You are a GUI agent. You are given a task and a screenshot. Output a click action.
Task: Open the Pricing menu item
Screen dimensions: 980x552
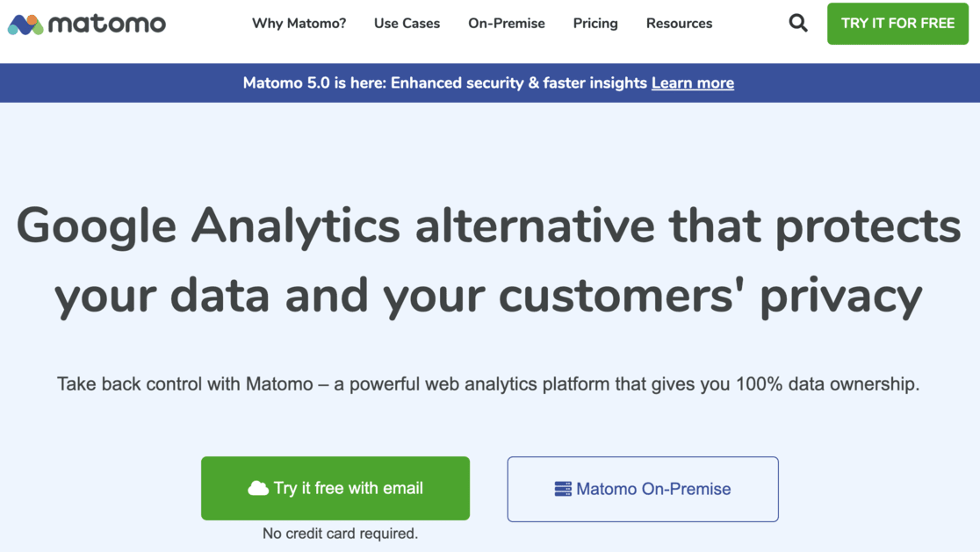click(x=595, y=24)
